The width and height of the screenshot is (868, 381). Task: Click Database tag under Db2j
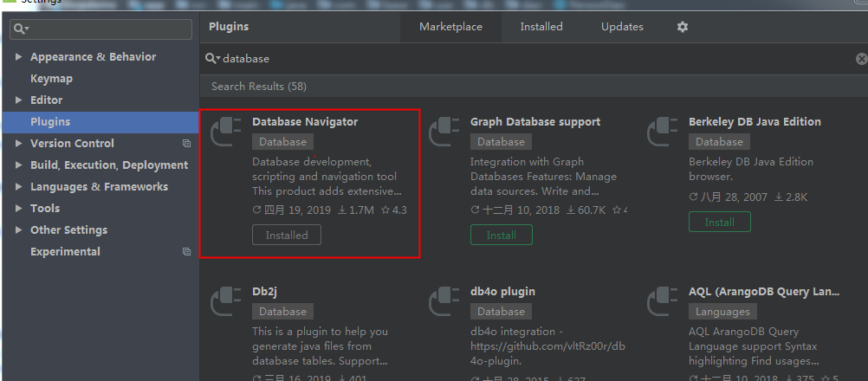pos(283,312)
